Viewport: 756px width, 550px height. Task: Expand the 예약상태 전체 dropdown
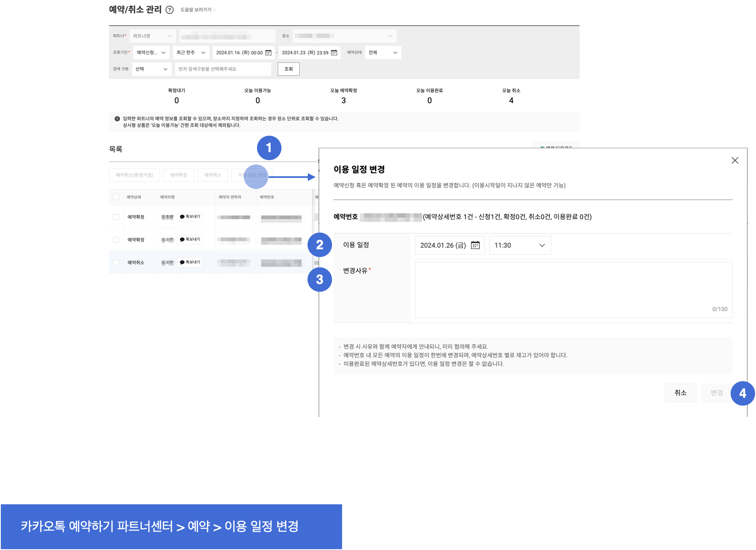pyautogui.click(x=383, y=53)
